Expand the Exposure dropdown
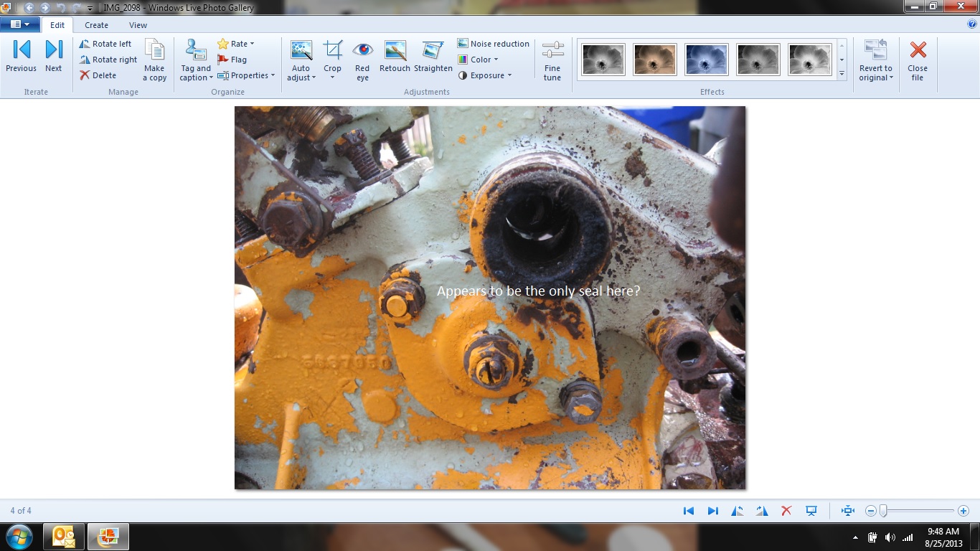Screen dimensions: 980x551 [485, 75]
